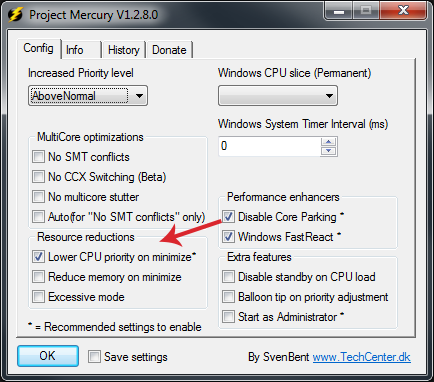
Task: Click the OK button
Action: [48, 356]
